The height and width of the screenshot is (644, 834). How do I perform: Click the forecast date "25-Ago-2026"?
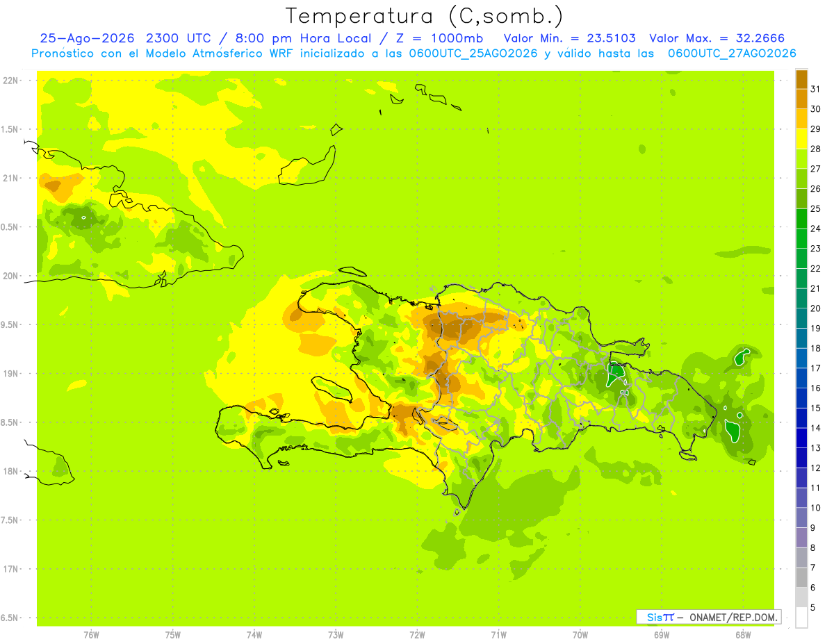(88, 38)
